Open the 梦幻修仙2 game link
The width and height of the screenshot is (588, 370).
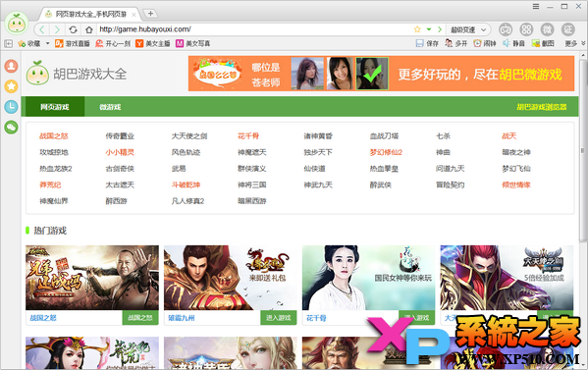pyautogui.click(x=386, y=152)
